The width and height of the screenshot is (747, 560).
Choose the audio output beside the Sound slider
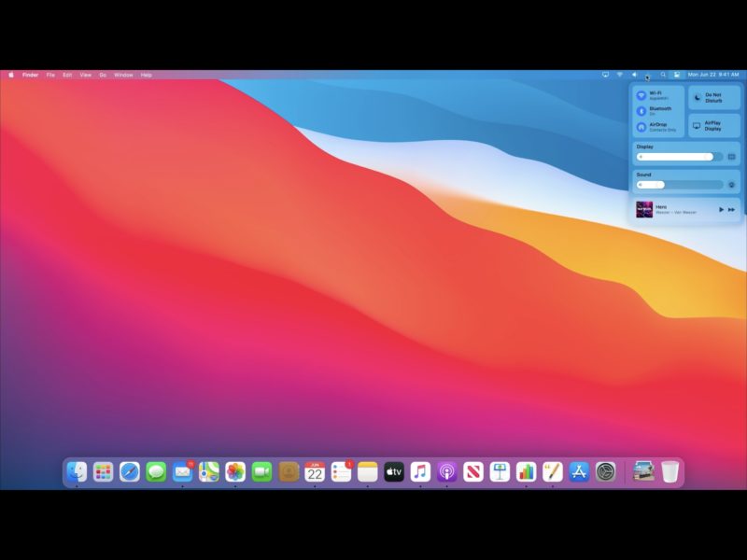click(732, 185)
